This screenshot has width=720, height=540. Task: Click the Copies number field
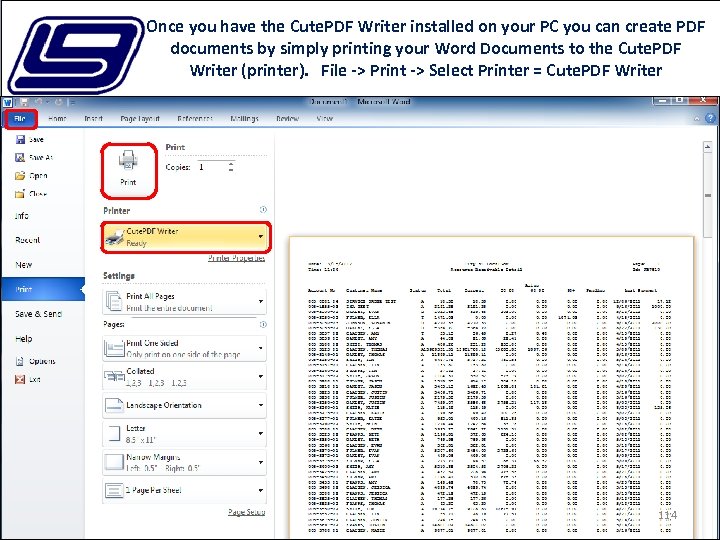click(x=212, y=167)
